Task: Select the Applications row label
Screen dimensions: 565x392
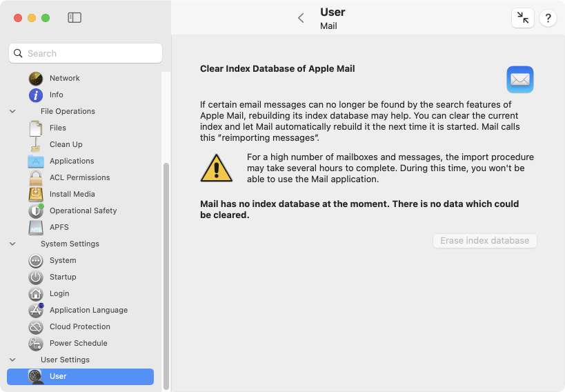Action: 72,161
